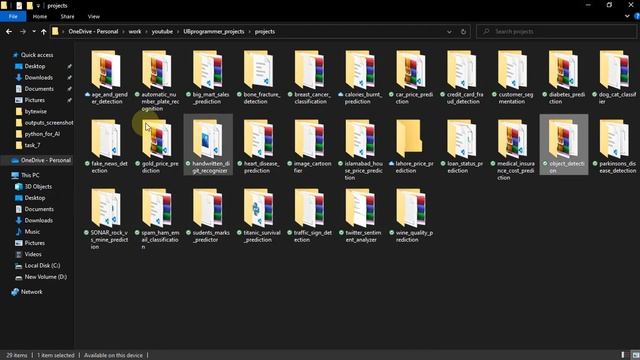Viewport: 640px width, 360px height.
Task: Select islamabad_house_price_prediction folder
Action: point(361,149)
